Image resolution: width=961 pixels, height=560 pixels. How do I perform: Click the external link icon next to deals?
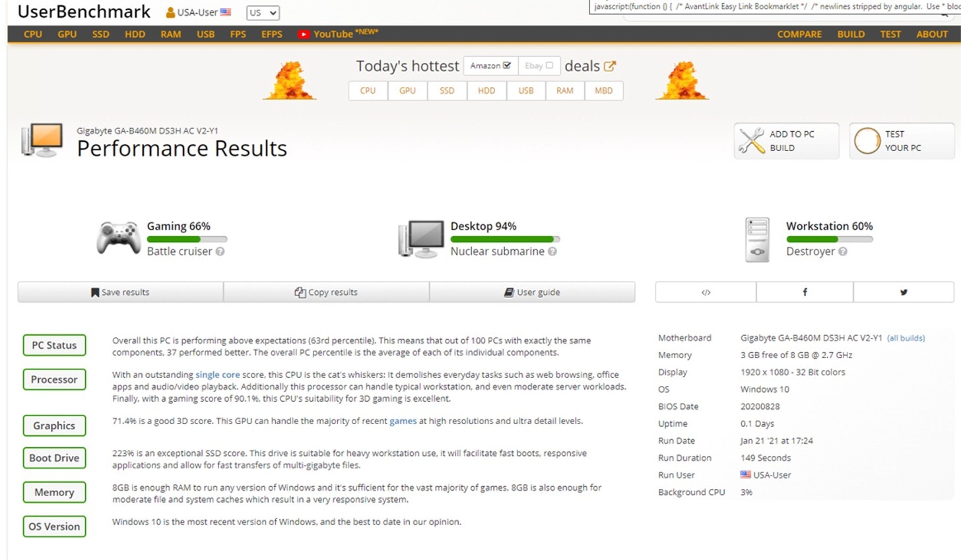[610, 66]
